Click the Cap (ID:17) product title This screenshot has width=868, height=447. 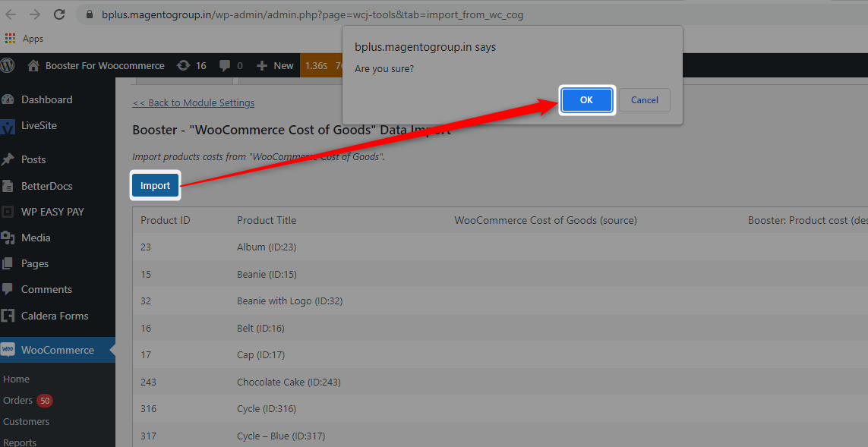click(260, 354)
